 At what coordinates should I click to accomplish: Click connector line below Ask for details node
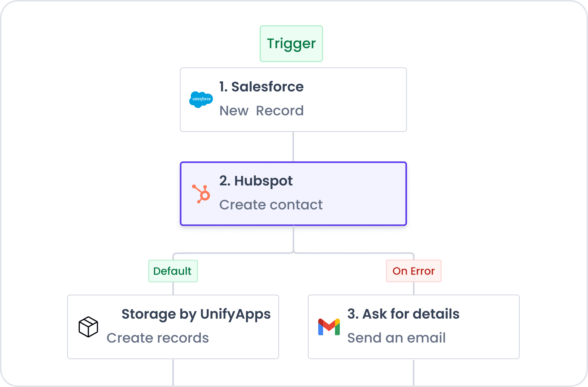click(413, 372)
